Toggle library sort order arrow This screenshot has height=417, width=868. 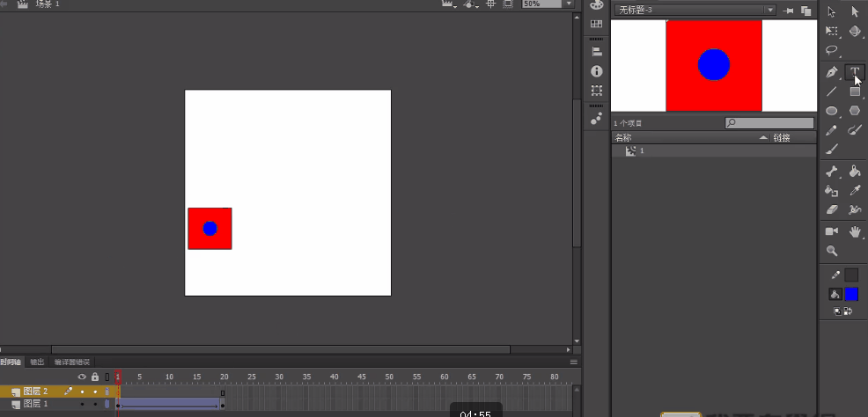763,138
